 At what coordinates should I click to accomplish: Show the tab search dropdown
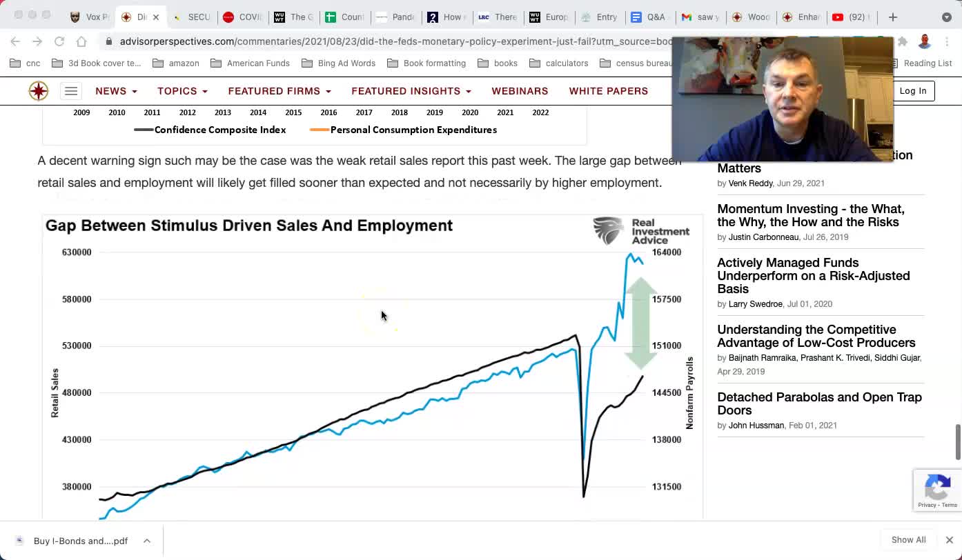click(x=946, y=17)
